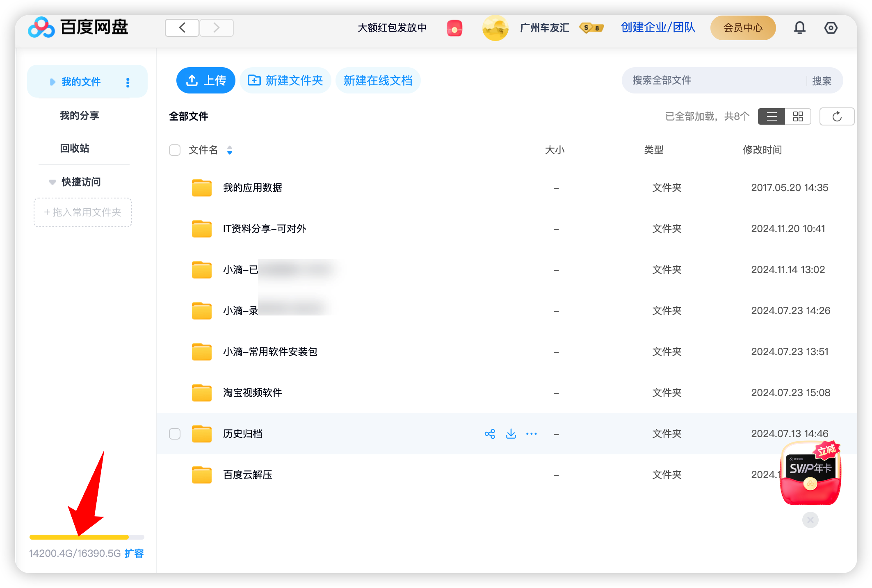Tick the select-all files checkbox
This screenshot has width=872, height=588.
click(175, 150)
